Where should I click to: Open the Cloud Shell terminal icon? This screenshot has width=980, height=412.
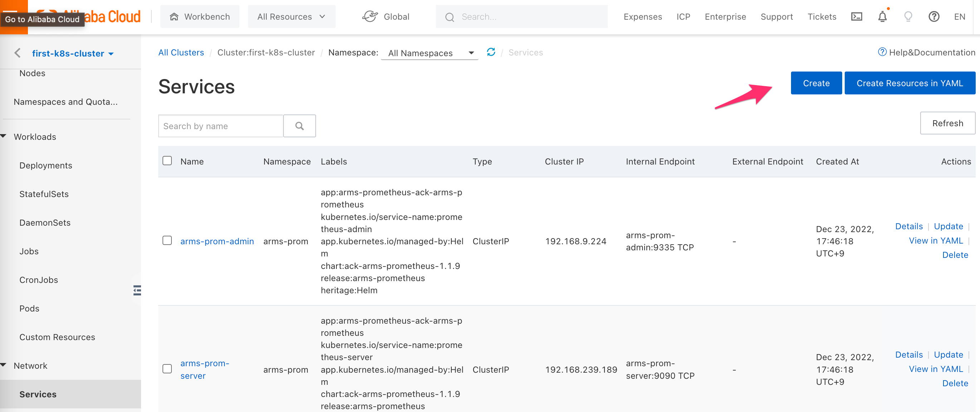click(x=857, y=17)
